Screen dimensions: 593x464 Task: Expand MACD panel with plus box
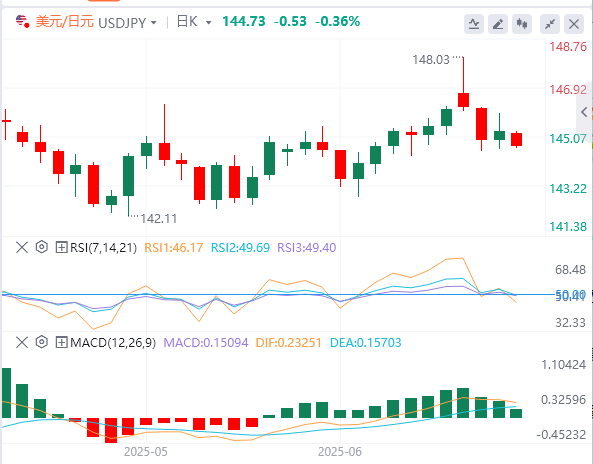point(61,343)
